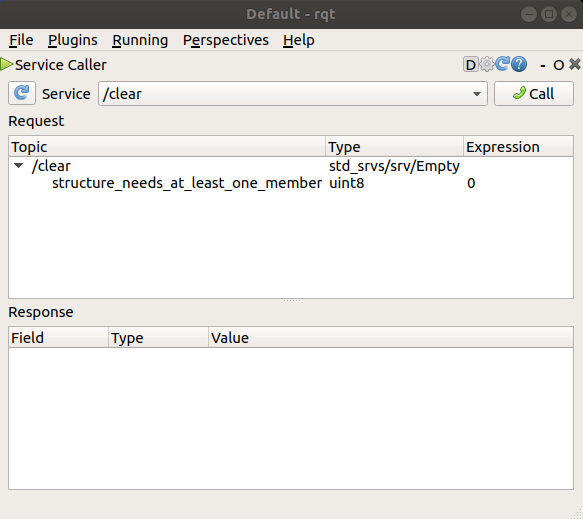Click the dash minimize plugin icon
583x519 pixels.
pos(543,65)
